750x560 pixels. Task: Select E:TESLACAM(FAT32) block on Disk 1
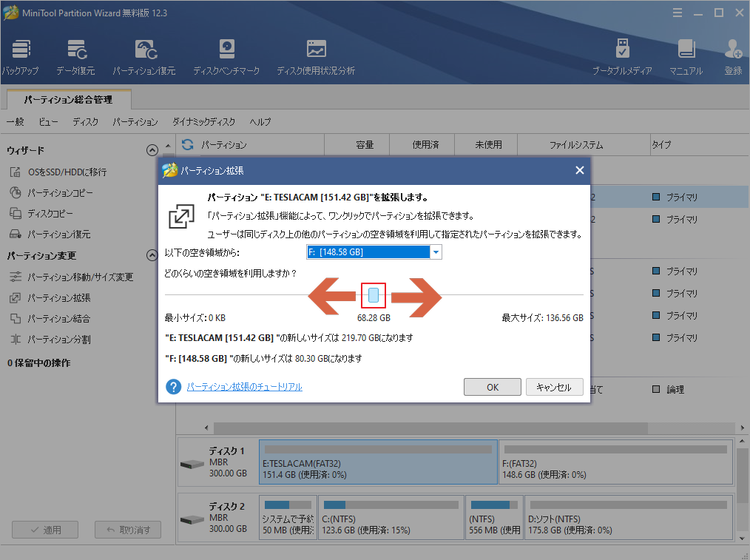[379, 462]
